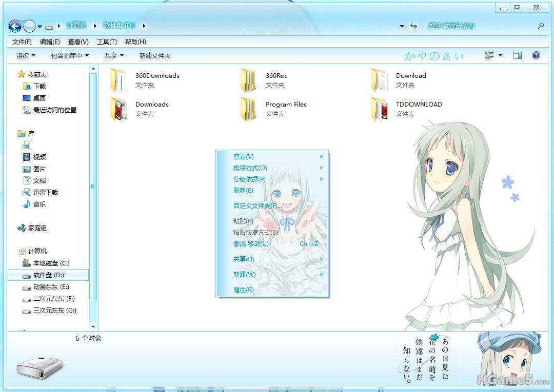Choose 自定义文件夹(F)... from the context menu
The height and width of the screenshot is (392, 554).
[272, 205]
